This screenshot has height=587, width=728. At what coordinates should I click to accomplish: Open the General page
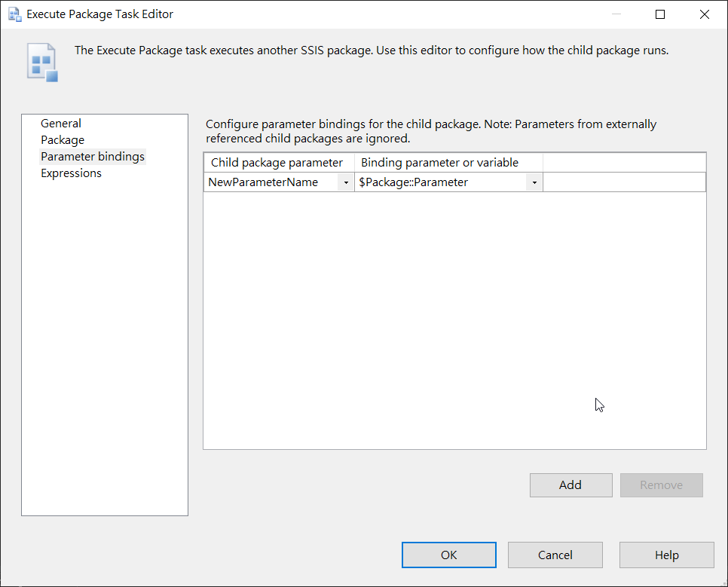click(x=61, y=124)
